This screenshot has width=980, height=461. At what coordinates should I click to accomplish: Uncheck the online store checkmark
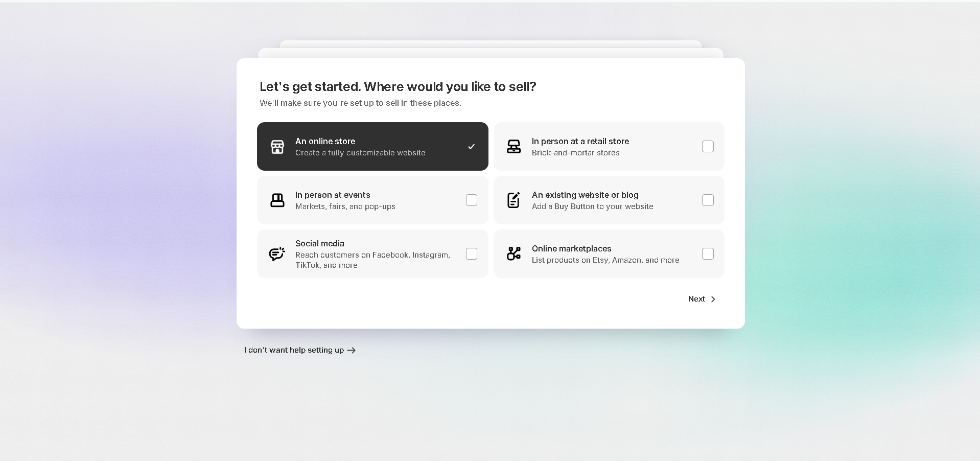[471, 147]
